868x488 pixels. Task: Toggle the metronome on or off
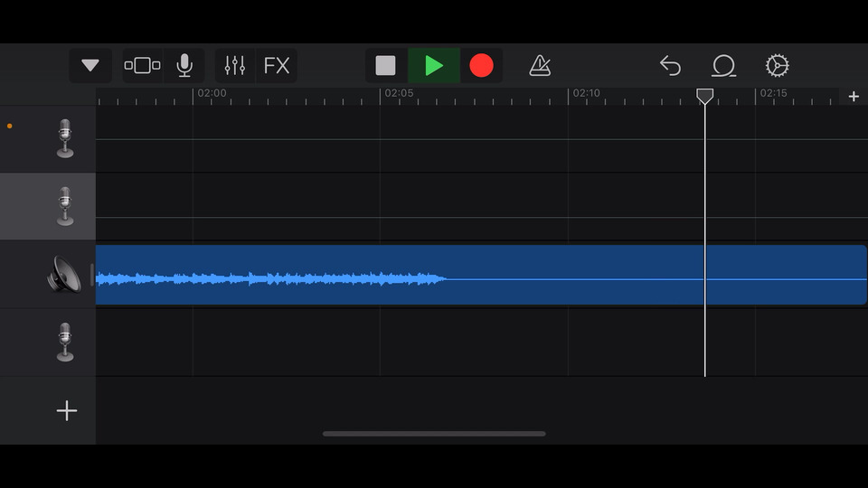click(x=540, y=66)
